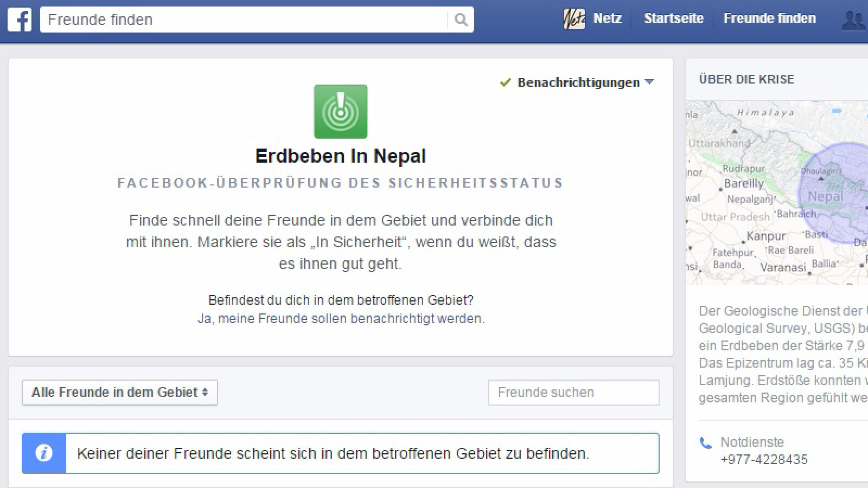The height and width of the screenshot is (488, 868).
Task: Click the emergency services phone icon
Action: click(705, 444)
